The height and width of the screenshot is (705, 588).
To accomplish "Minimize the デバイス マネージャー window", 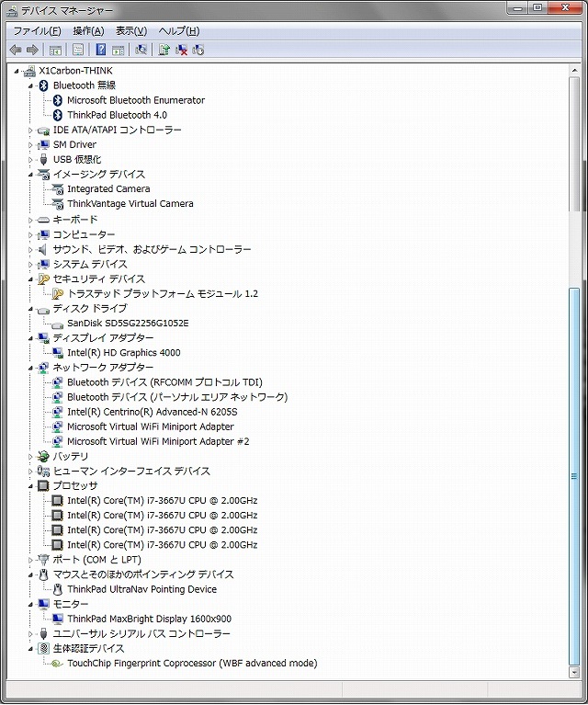I will [518, 7].
